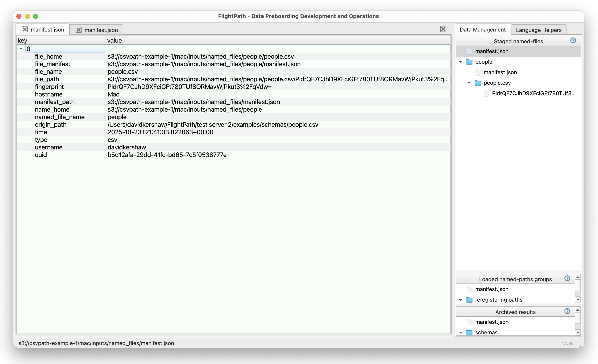Expand the reregistering paths disclosure arrow
Screen dimensions: 598x364
tap(460, 300)
